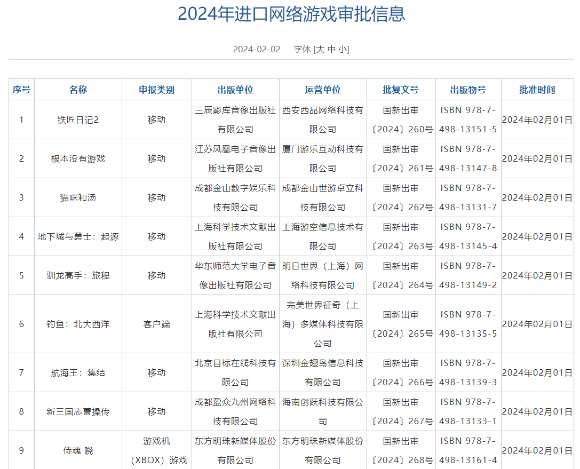Select the game name 地下城与勇士:起源
580x469 pixels.
point(78,237)
